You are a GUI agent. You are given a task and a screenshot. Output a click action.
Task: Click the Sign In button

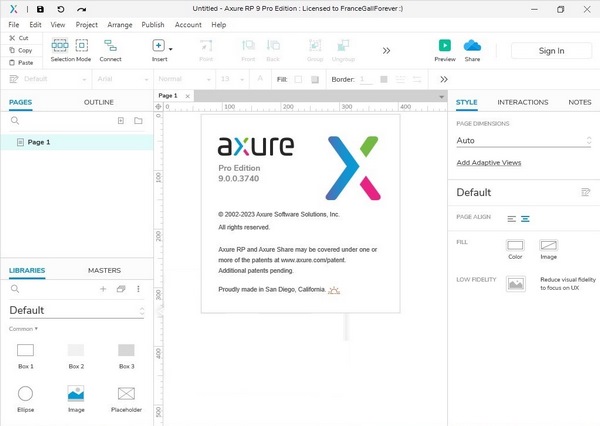pyautogui.click(x=551, y=51)
